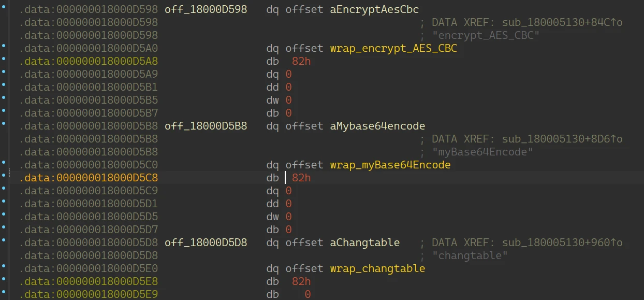The image size is (644, 300).
Task: Click the gutter dot beside address 18000D5A0
Action: [x=4, y=48]
